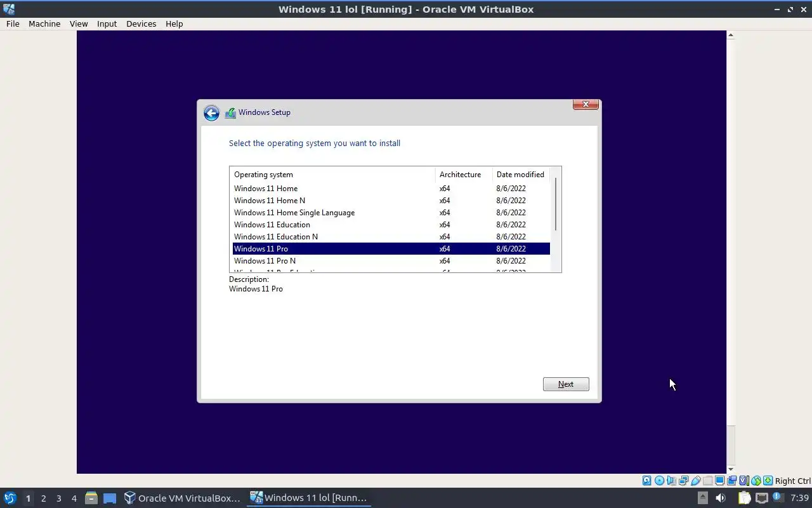The image size is (812, 508).
Task: Open the Devices menu
Action: pos(141,23)
